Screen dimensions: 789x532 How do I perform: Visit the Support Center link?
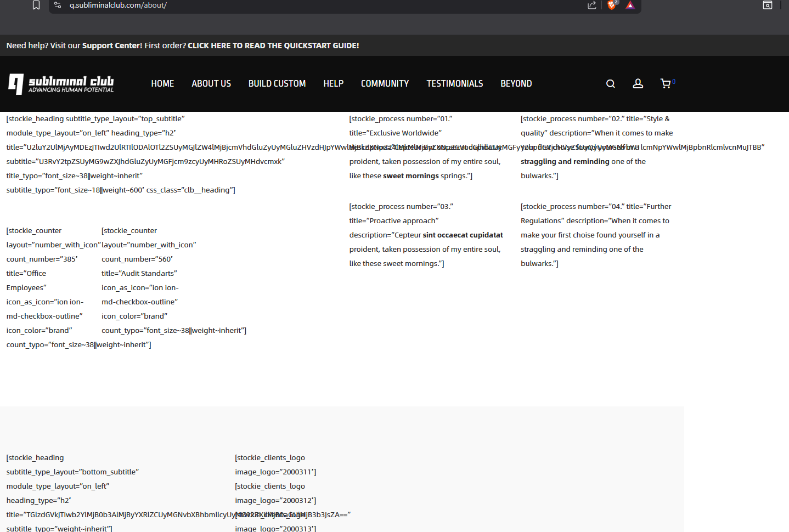(112, 46)
